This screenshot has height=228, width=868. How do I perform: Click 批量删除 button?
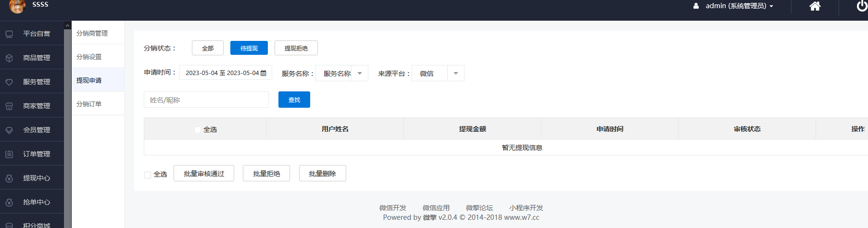[x=323, y=173]
